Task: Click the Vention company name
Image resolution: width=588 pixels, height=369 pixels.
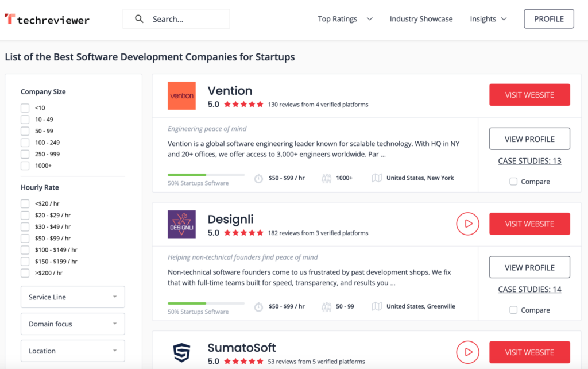Action: click(x=230, y=90)
